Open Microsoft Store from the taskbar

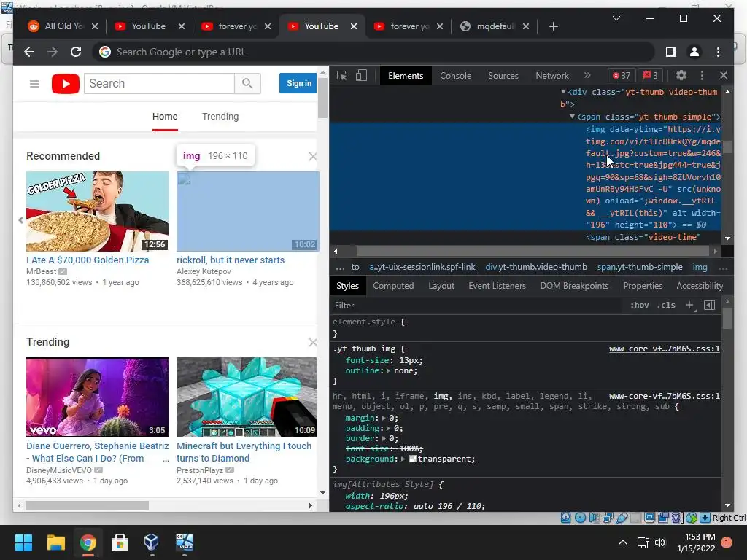(120, 542)
